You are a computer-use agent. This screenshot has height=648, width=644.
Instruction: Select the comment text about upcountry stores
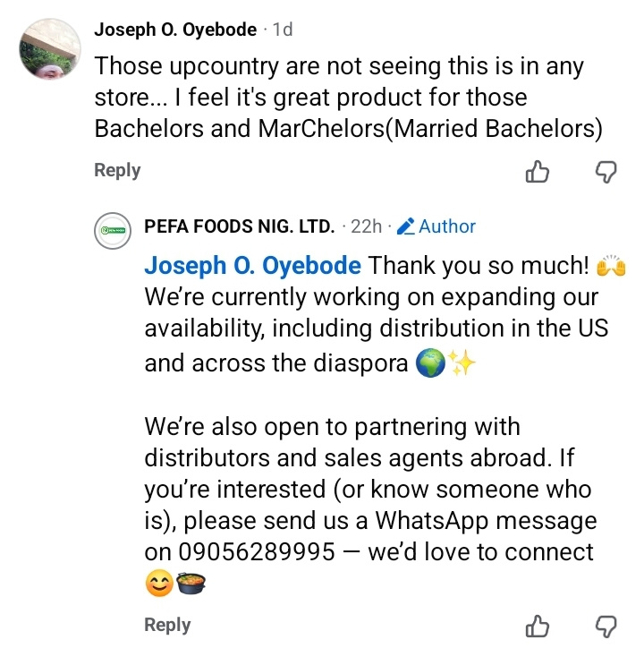click(x=348, y=97)
